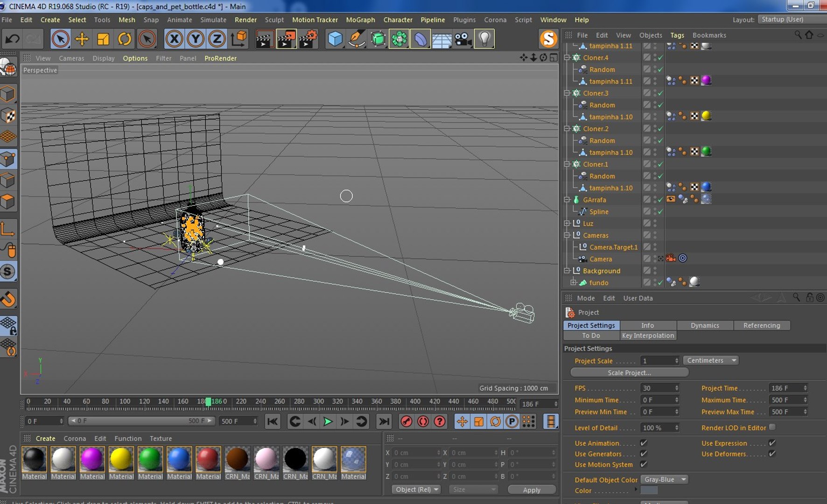Go to end of timeline
The height and width of the screenshot is (504, 827).
pos(384,421)
